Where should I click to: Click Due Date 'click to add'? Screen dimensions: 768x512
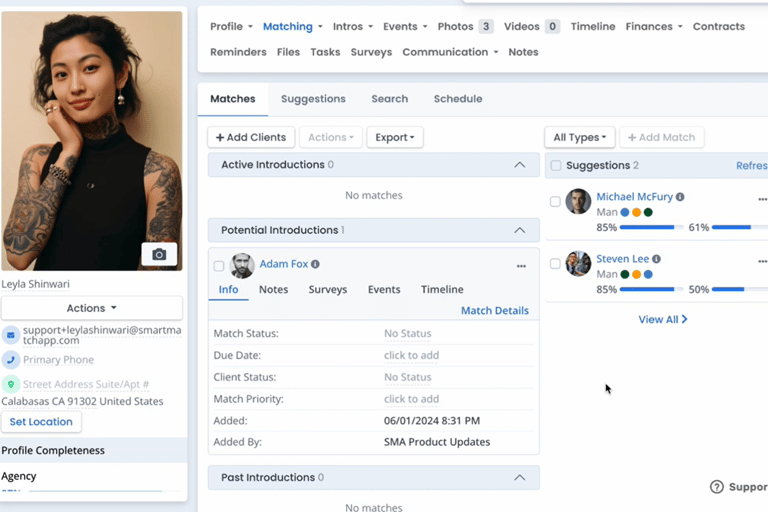(411, 355)
